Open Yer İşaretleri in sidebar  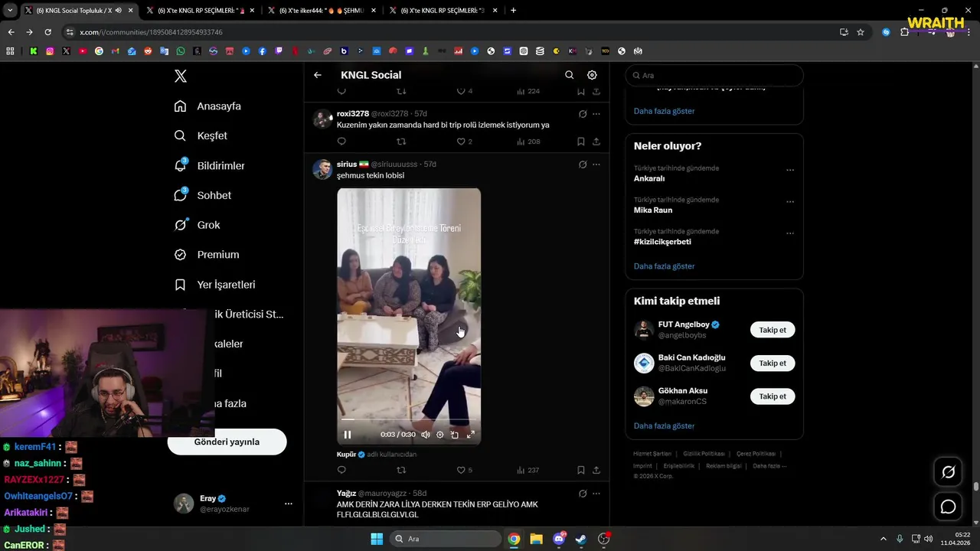(x=215, y=285)
